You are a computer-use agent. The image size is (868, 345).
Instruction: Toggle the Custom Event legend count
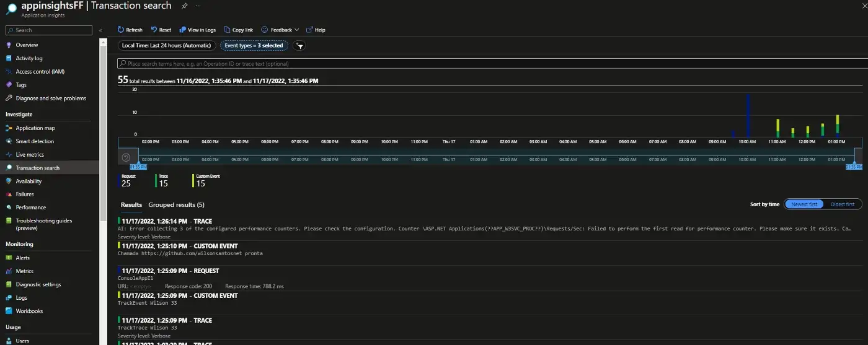click(206, 180)
